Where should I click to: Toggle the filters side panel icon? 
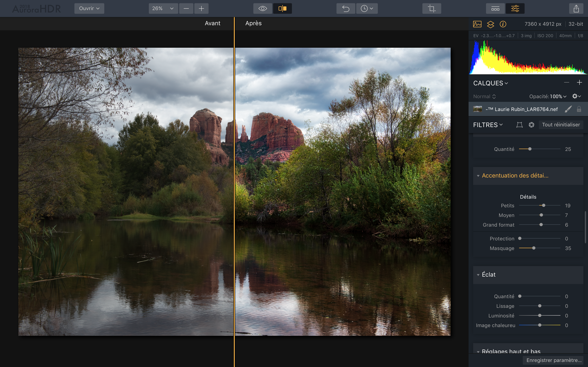515,8
